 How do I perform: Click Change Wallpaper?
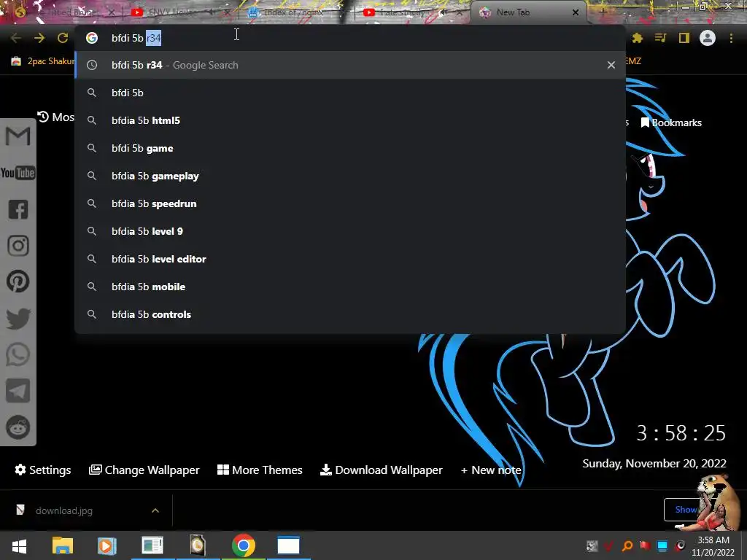click(x=144, y=470)
